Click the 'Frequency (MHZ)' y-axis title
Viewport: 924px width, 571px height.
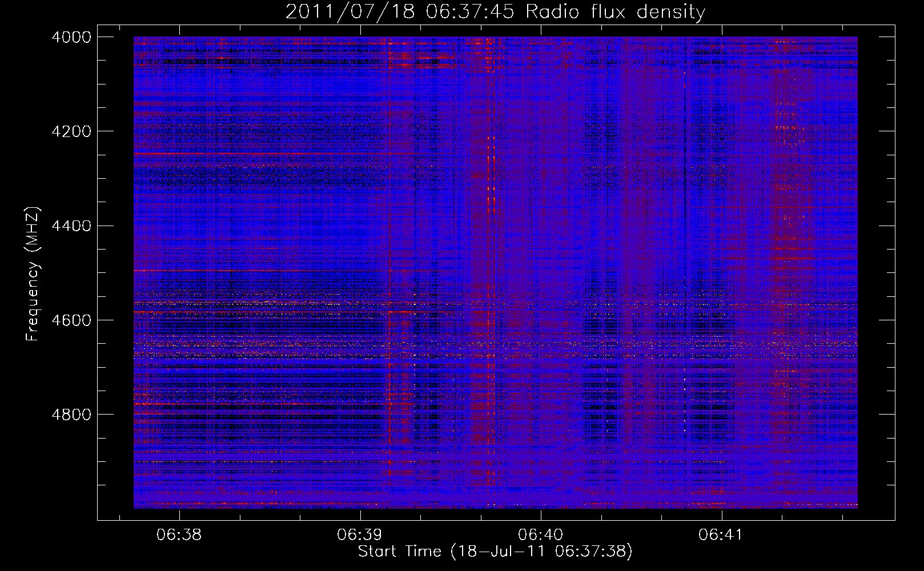33,274
